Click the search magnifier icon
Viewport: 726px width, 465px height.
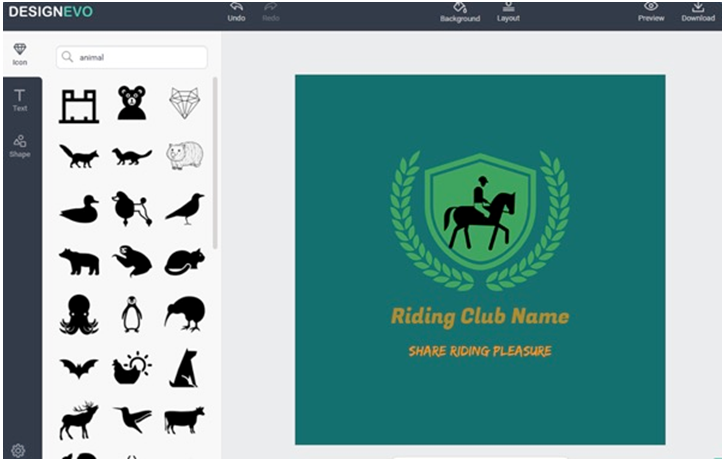point(67,57)
